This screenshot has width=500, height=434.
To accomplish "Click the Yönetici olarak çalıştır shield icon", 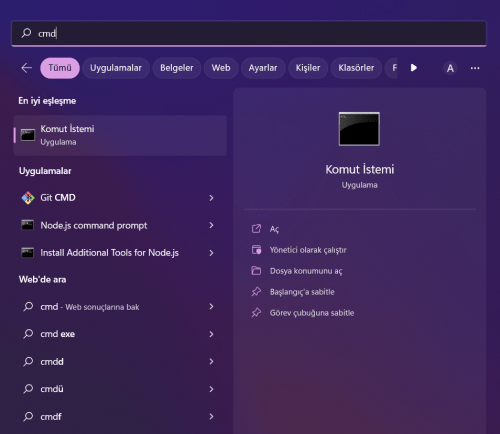I will click(256, 250).
